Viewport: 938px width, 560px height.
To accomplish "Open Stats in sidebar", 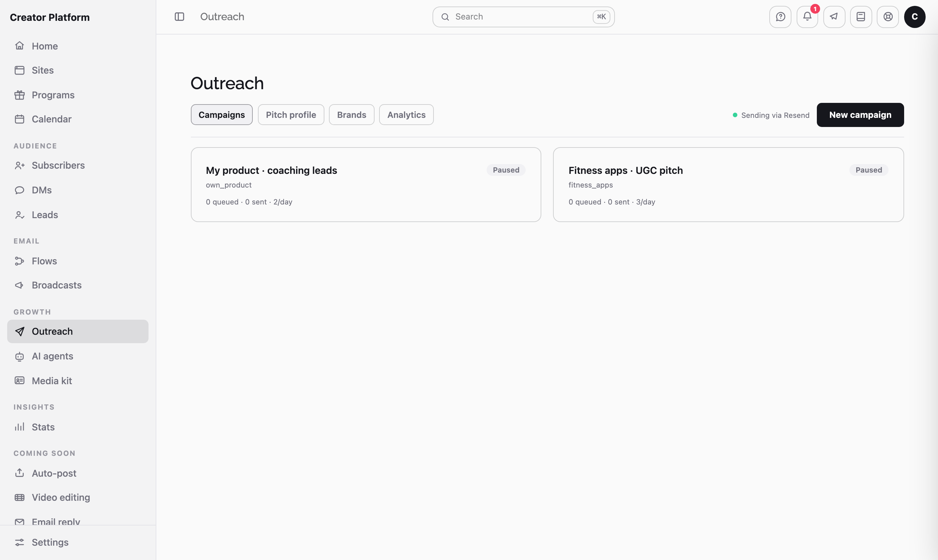I will point(78,427).
